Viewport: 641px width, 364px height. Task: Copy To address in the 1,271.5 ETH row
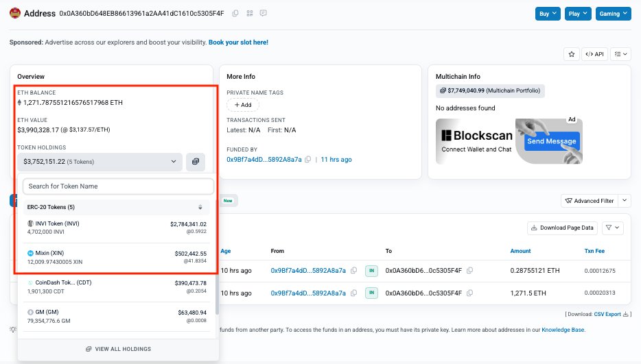point(470,293)
